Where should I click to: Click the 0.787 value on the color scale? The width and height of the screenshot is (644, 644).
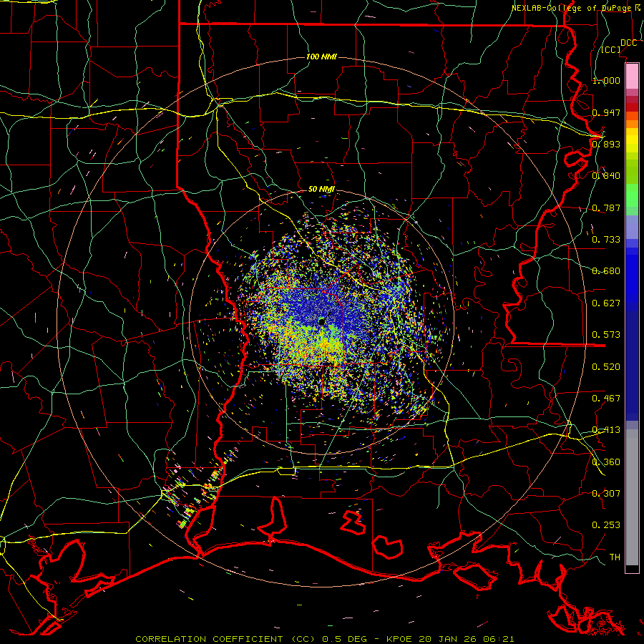coord(606,208)
